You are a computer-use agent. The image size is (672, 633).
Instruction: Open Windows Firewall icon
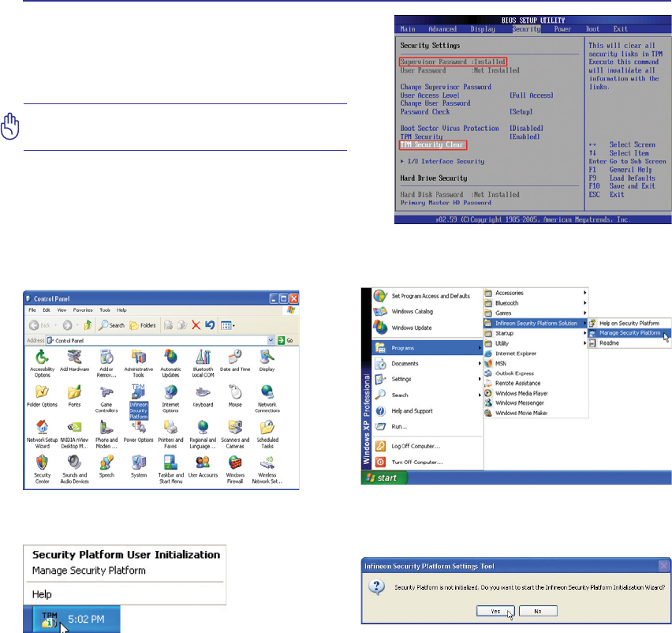pos(235,469)
